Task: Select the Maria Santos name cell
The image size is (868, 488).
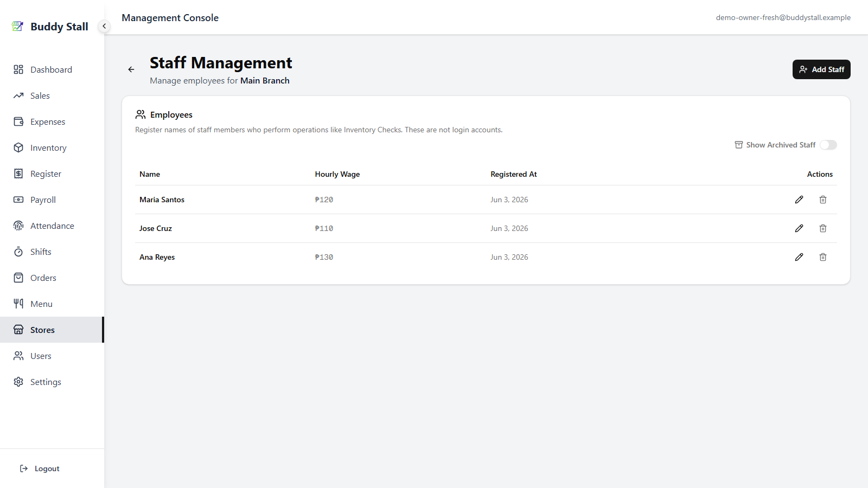Action: click(x=162, y=200)
